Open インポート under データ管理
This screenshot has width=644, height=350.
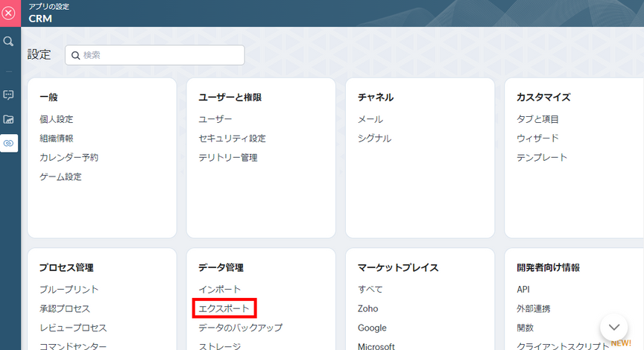coord(220,289)
